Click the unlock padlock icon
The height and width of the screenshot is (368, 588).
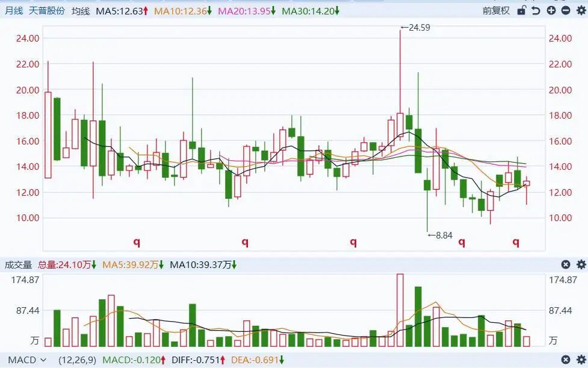point(521,10)
